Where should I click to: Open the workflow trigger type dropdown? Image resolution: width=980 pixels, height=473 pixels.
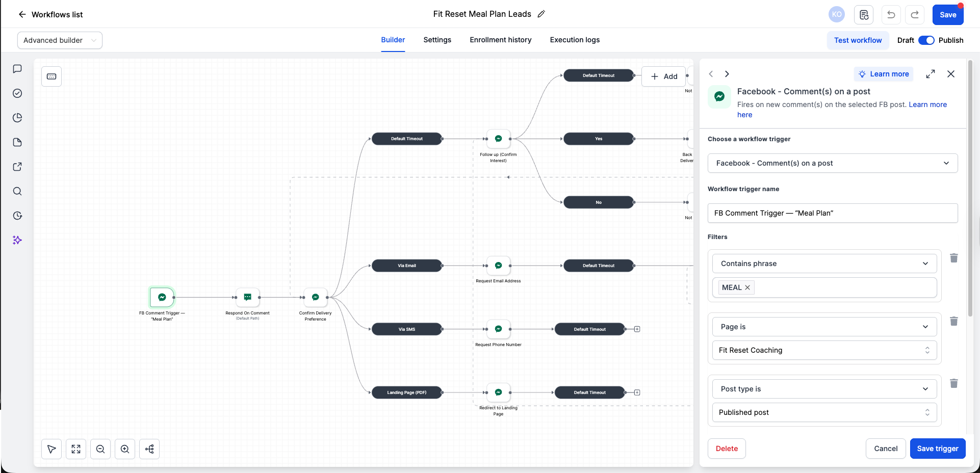(833, 163)
